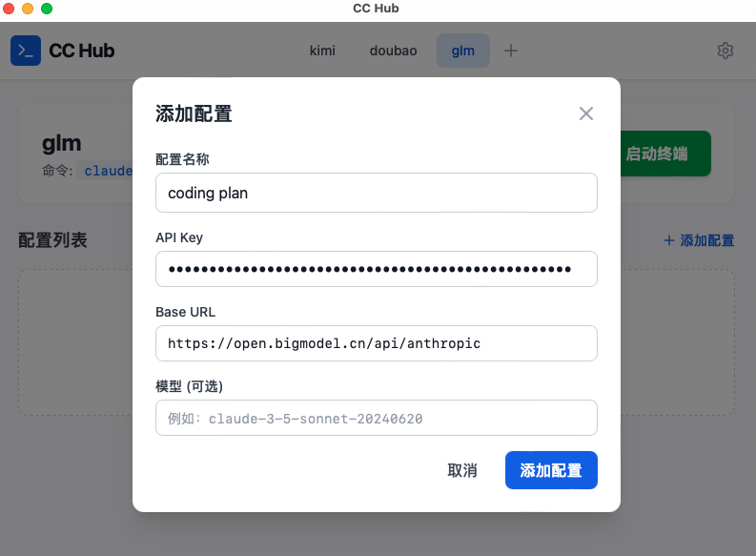Click into the Base URL field

[376, 343]
